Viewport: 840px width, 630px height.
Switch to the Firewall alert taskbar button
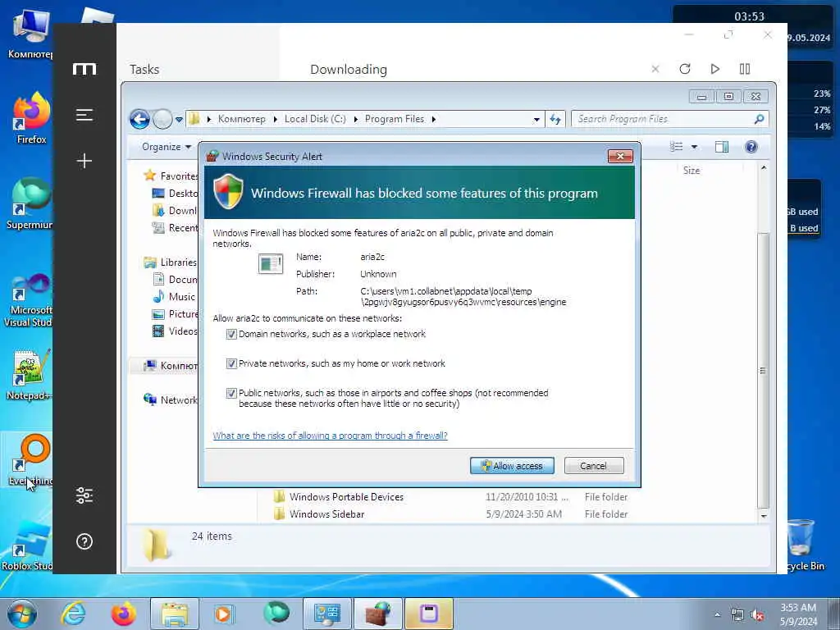pyautogui.click(x=378, y=614)
